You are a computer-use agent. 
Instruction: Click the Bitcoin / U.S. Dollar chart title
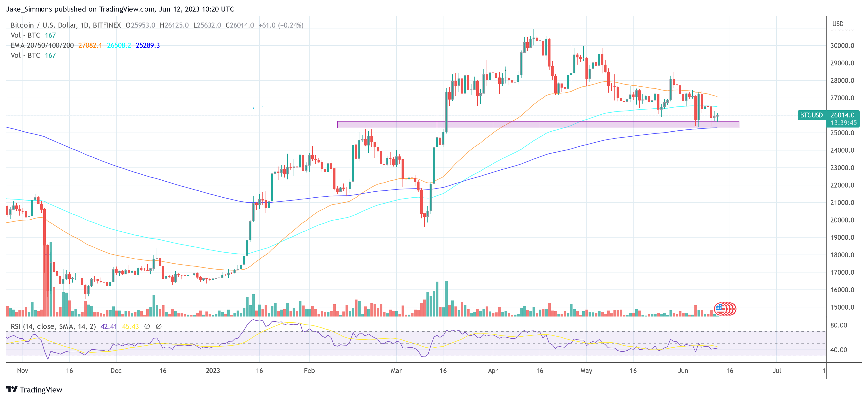click(x=66, y=25)
